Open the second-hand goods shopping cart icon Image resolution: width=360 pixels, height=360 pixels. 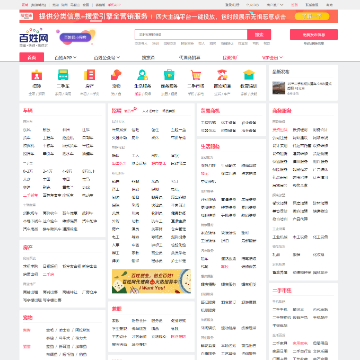pos(196,75)
